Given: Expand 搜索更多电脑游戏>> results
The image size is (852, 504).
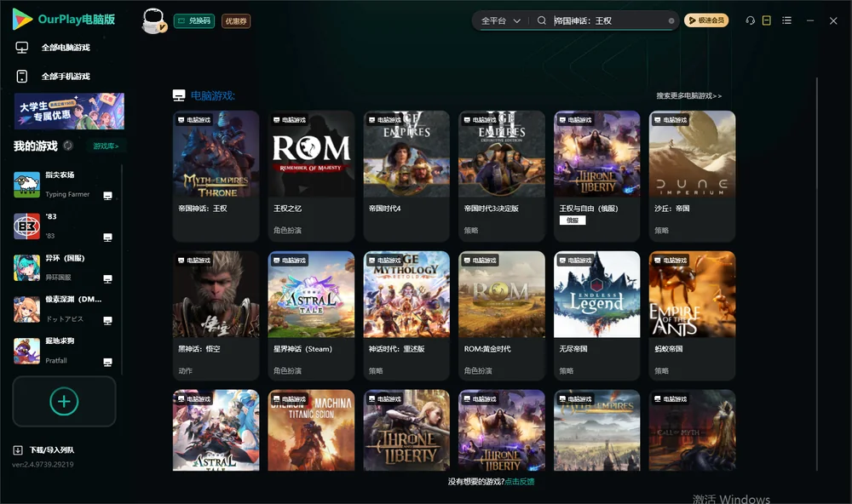Looking at the screenshot, I should click(x=688, y=95).
